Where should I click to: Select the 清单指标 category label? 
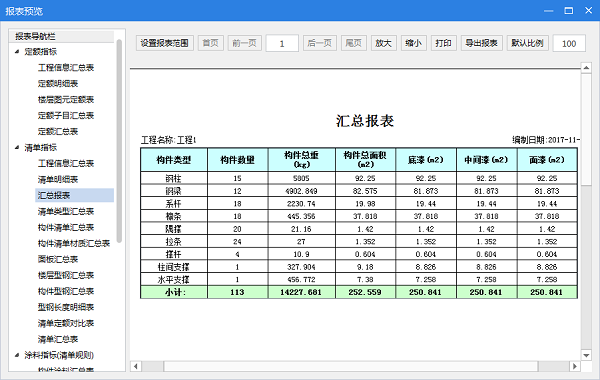(x=41, y=147)
